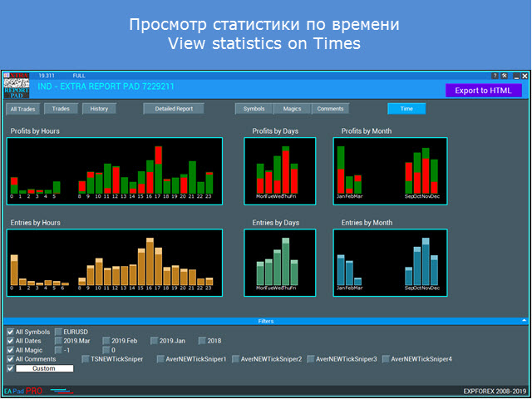Click the Profits by Hours chart
This screenshot has width=532, height=399.
(x=115, y=171)
